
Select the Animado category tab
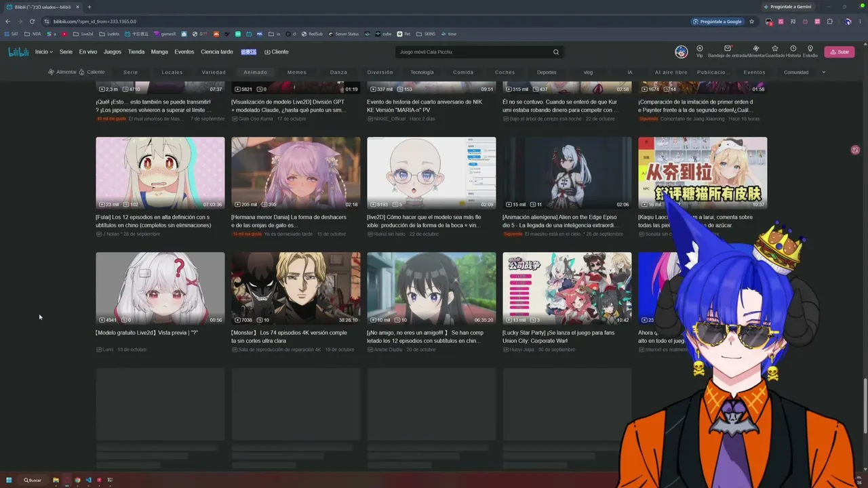(x=256, y=73)
